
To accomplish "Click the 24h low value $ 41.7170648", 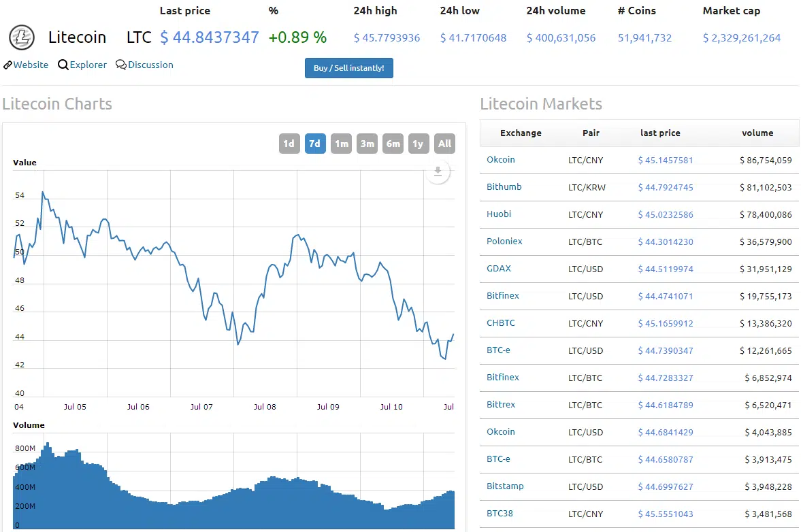I will (x=473, y=38).
